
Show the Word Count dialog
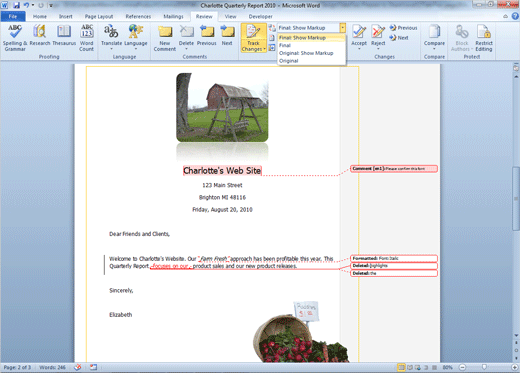click(87, 38)
